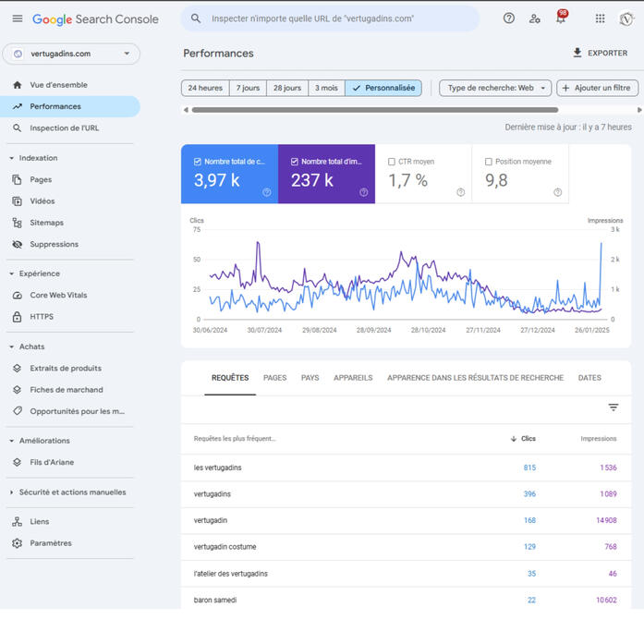Switch to the PAGES tab

274,378
